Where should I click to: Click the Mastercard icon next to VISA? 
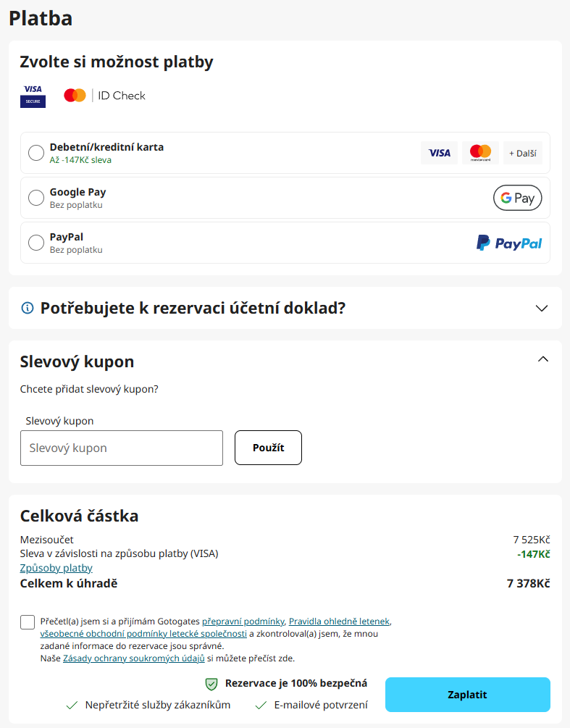click(480, 153)
